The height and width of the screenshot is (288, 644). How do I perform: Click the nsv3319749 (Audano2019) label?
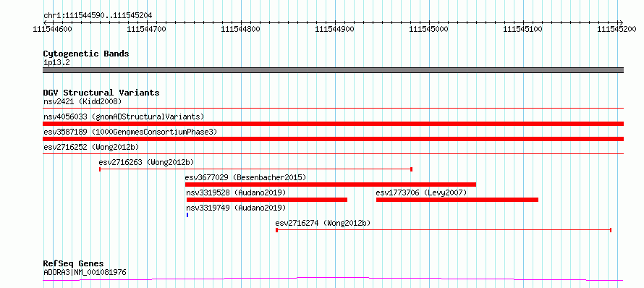236,208
